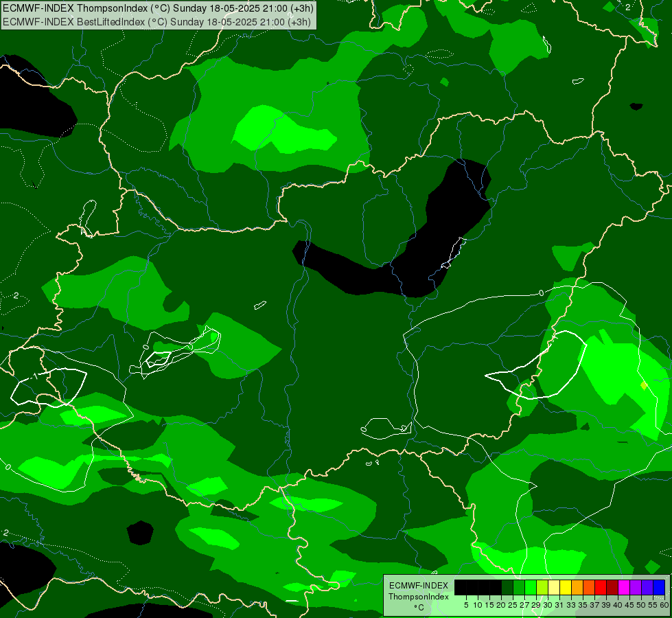This screenshot has height=618, width=672.
Task: Choose the bright red 37–39 legend swatch
Action: (601, 587)
